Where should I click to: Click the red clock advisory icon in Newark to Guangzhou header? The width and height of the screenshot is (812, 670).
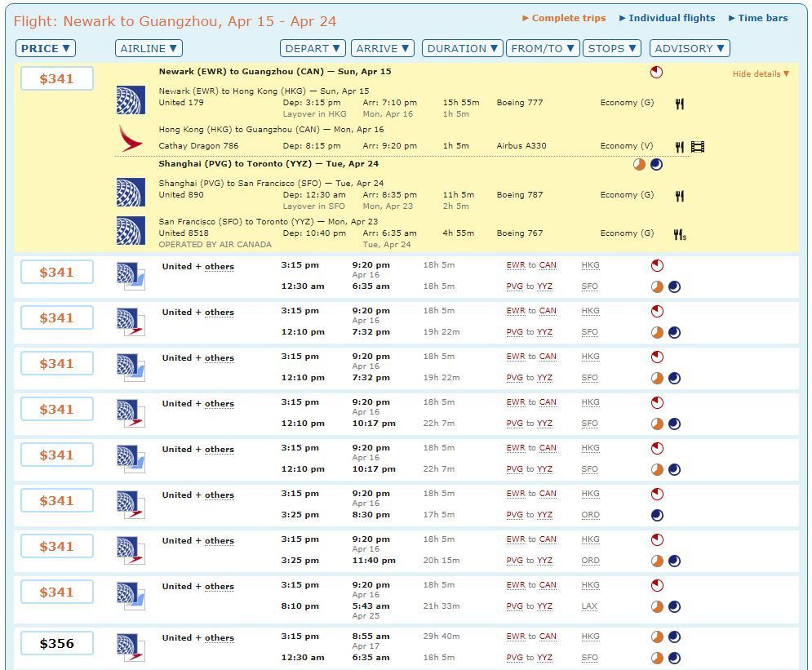[x=656, y=72]
